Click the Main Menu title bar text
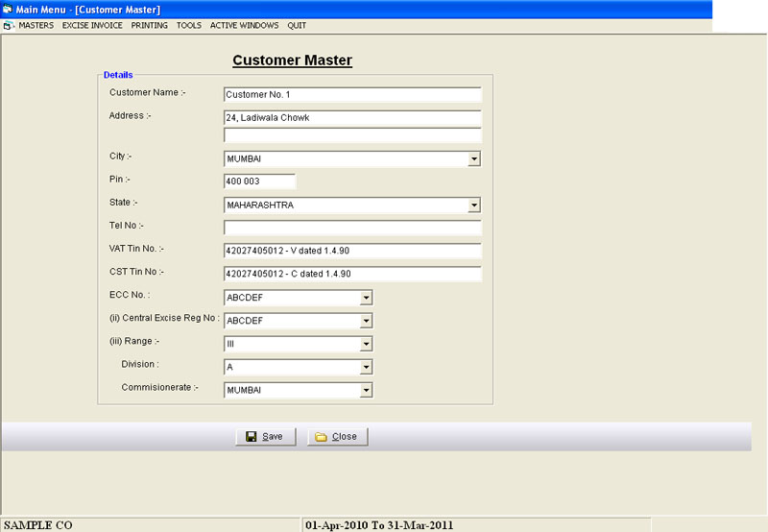 pos(88,10)
